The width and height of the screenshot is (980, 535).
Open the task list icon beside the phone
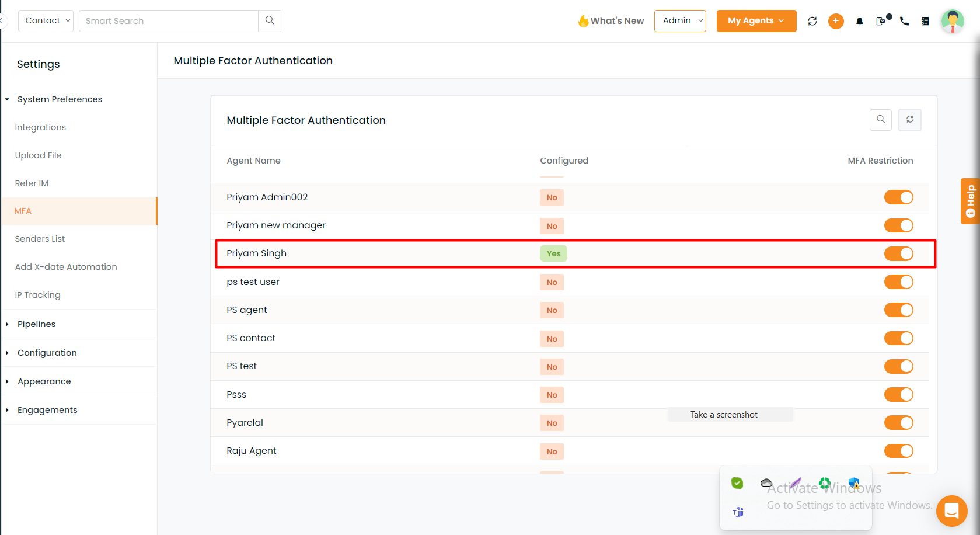[x=925, y=21]
